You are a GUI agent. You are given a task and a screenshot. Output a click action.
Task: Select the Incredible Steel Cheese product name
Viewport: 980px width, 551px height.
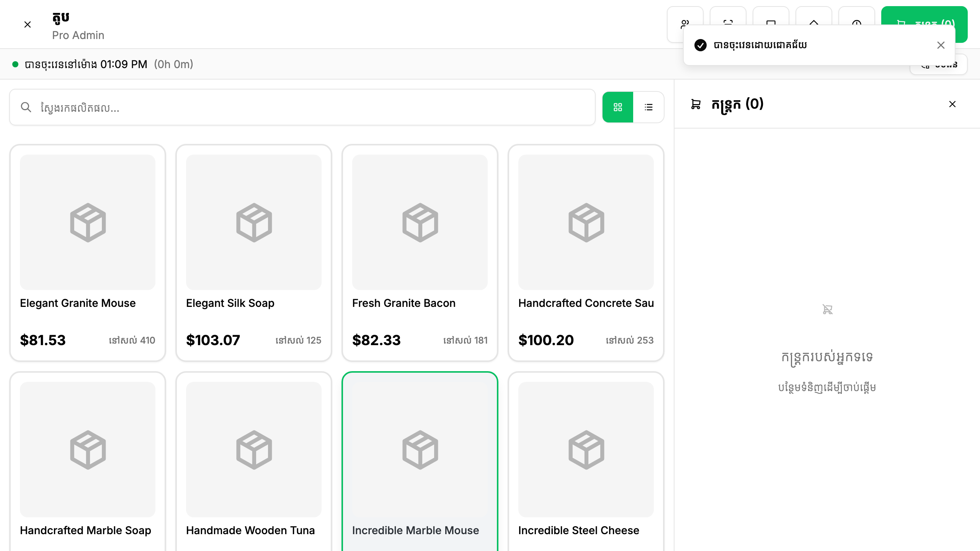[579, 530]
